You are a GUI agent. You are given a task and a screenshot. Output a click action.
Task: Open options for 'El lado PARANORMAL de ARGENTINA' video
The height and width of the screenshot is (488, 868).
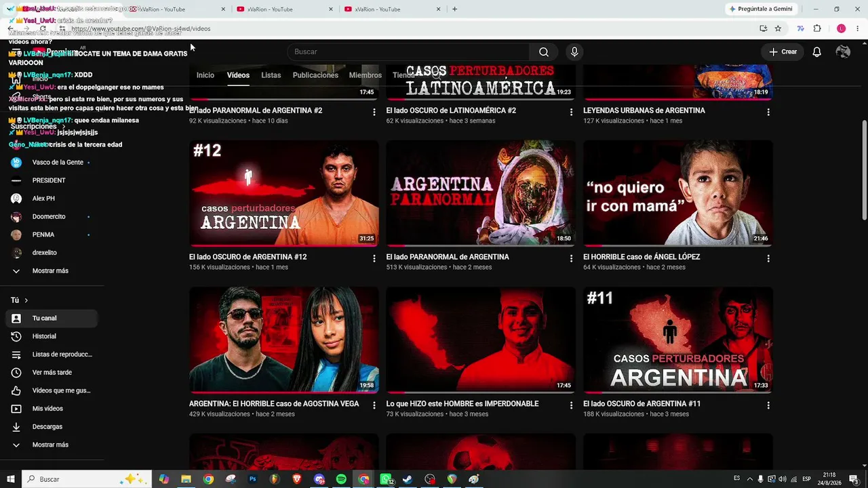(x=571, y=258)
